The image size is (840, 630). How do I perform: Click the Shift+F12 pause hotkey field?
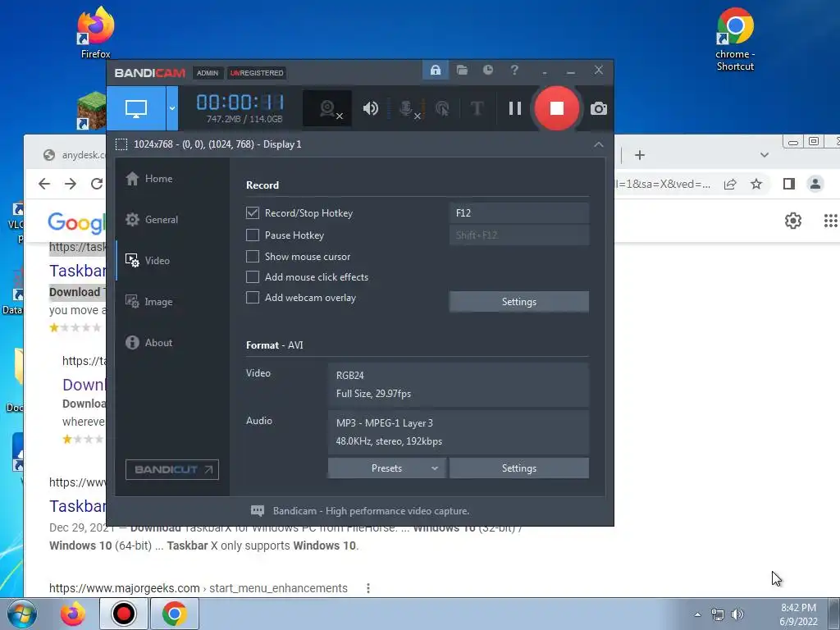click(519, 235)
